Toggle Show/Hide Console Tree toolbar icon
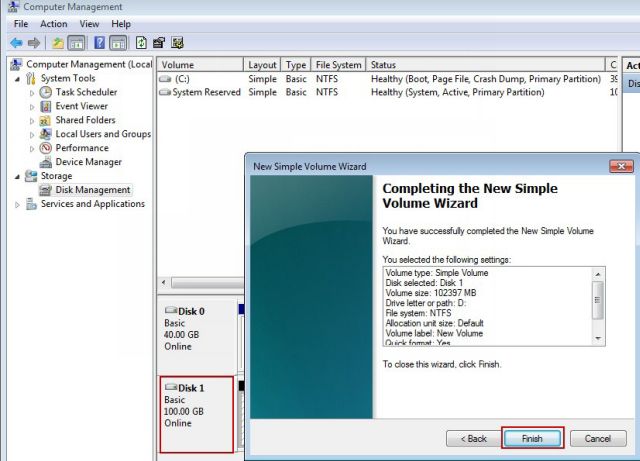 (76, 42)
